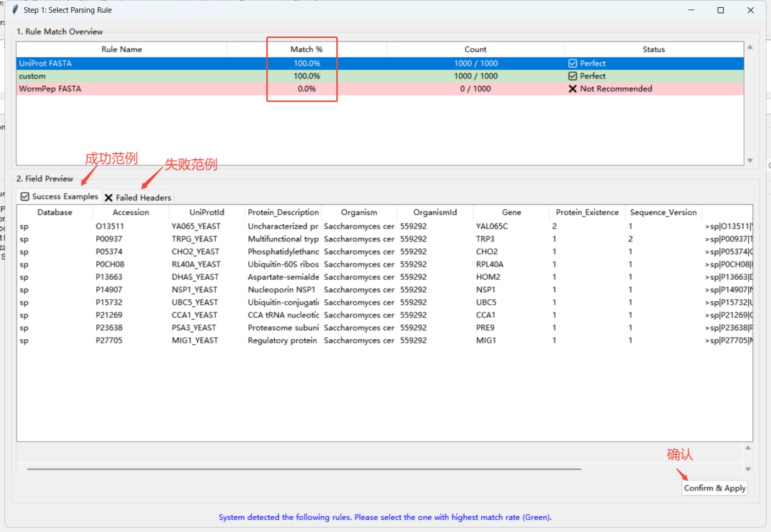Click the Gene column header
The height and width of the screenshot is (532, 771).
511,212
